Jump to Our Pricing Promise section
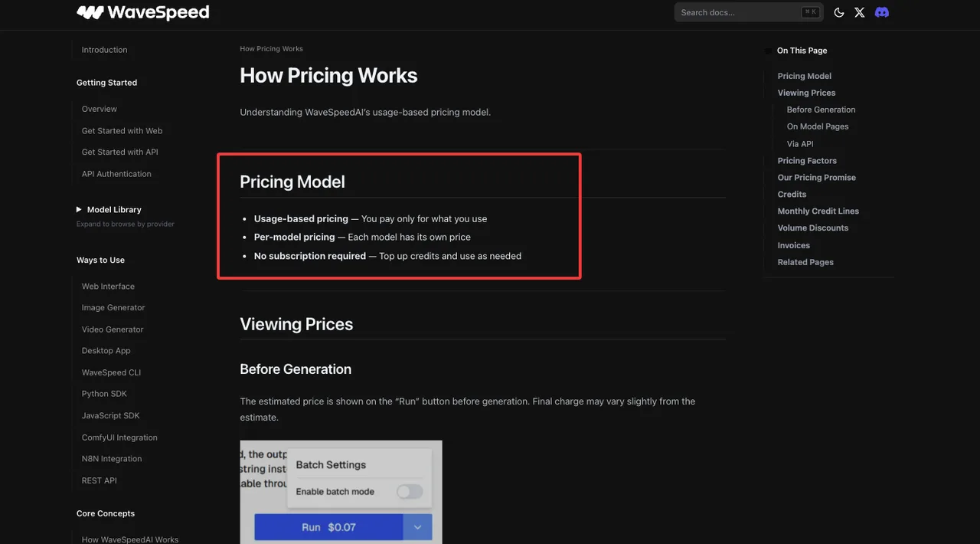Screen dimensions: 980x544 pos(817,177)
